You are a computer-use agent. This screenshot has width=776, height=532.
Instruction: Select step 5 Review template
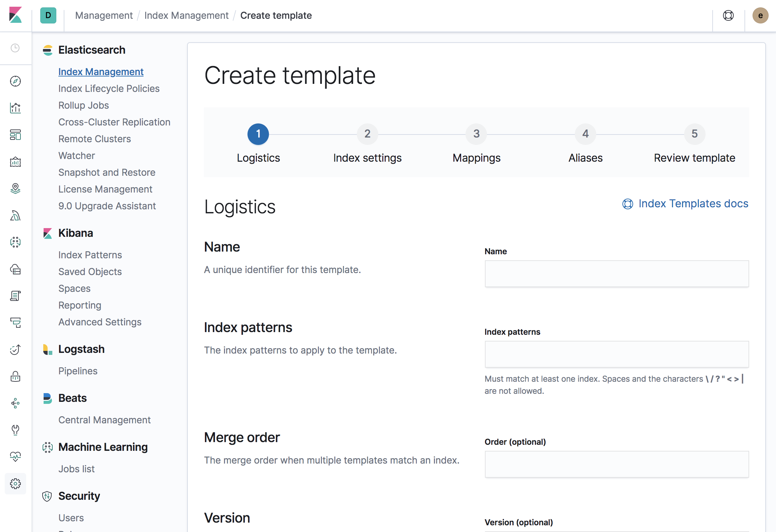coord(694,134)
